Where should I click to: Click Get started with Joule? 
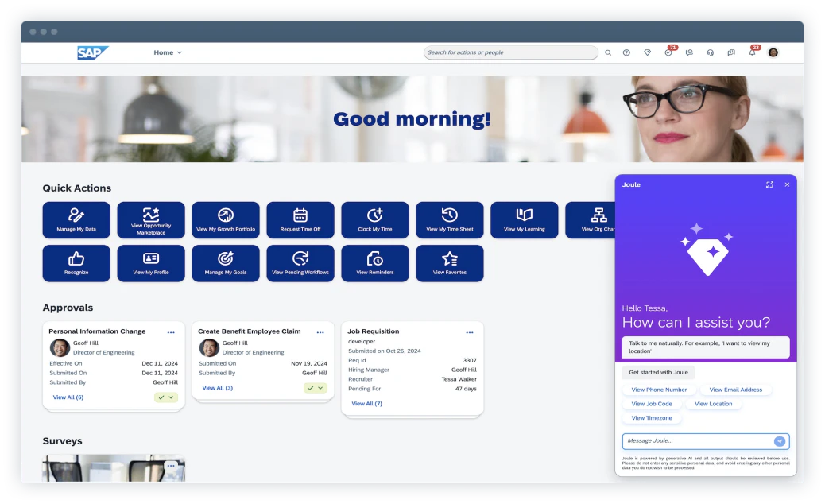click(x=657, y=372)
